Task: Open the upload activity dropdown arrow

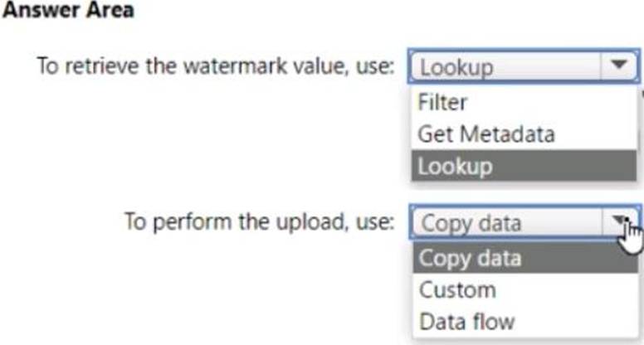Action: [x=620, y=222]
